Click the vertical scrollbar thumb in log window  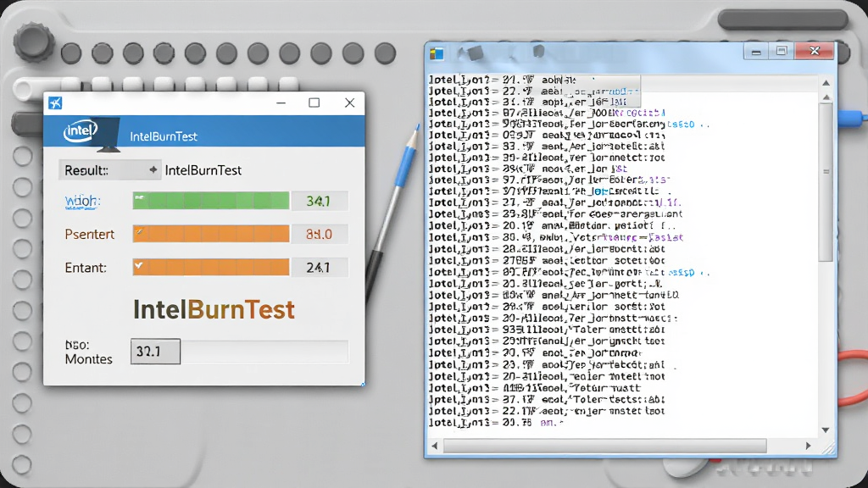tap(826, 181)
